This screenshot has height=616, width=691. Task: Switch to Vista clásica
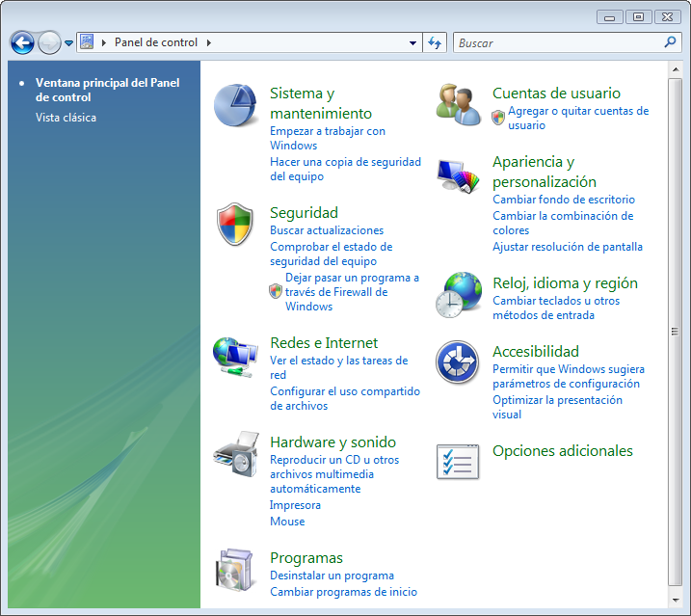66,118
